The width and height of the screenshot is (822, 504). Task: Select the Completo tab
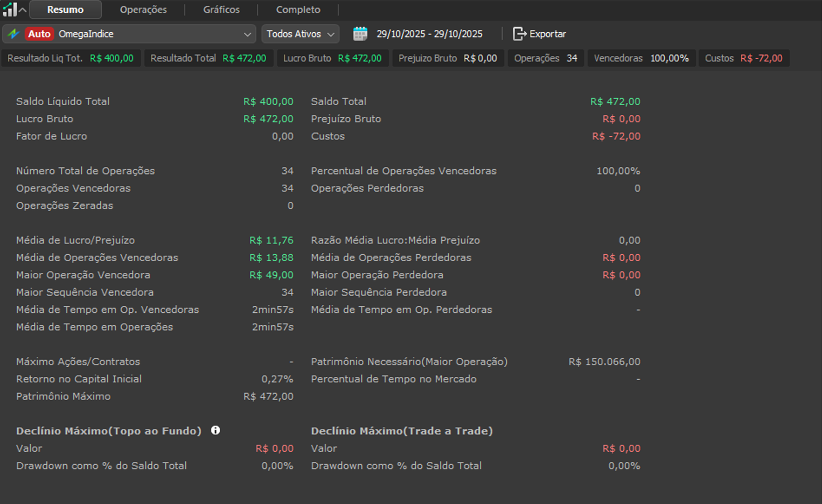pos(298,10)
